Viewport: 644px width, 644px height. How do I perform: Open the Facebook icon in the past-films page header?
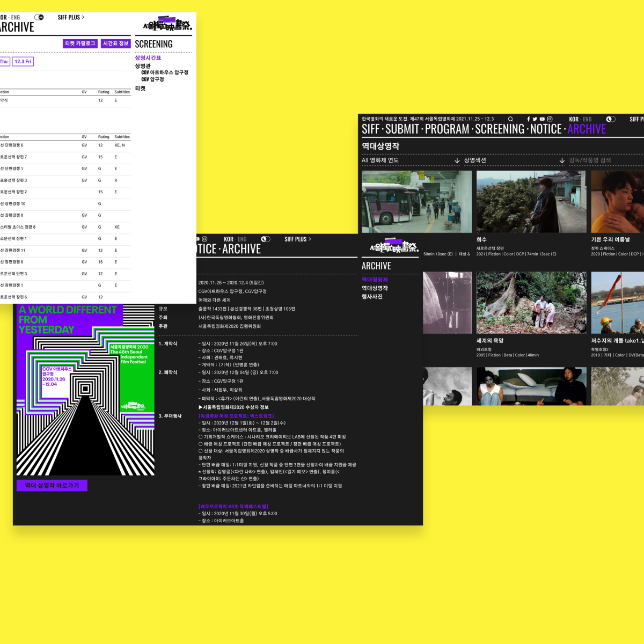coord(529,119)
